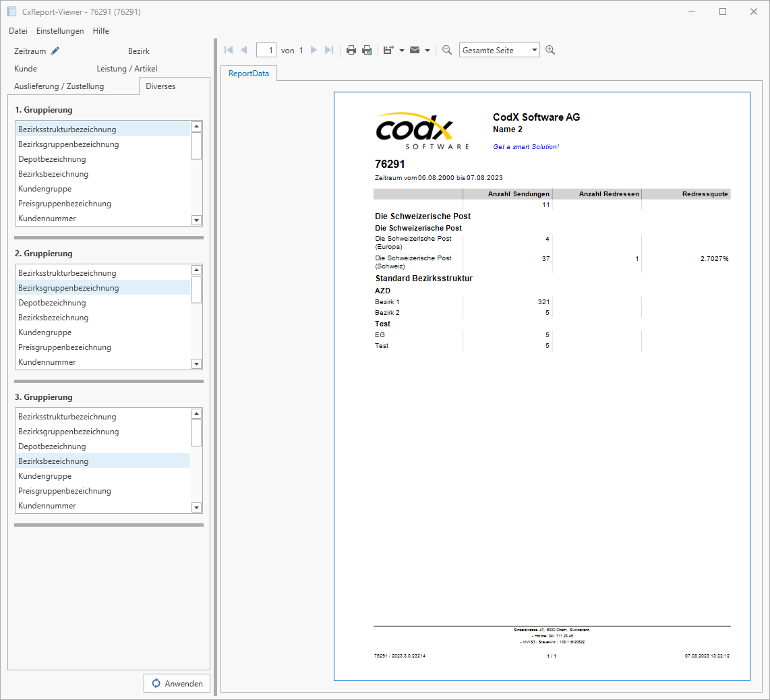Select Depotbezeichnung in 2. Gruppierung
Image resolution: width=770 pixels, height=700 pixels.
point(103,303)
